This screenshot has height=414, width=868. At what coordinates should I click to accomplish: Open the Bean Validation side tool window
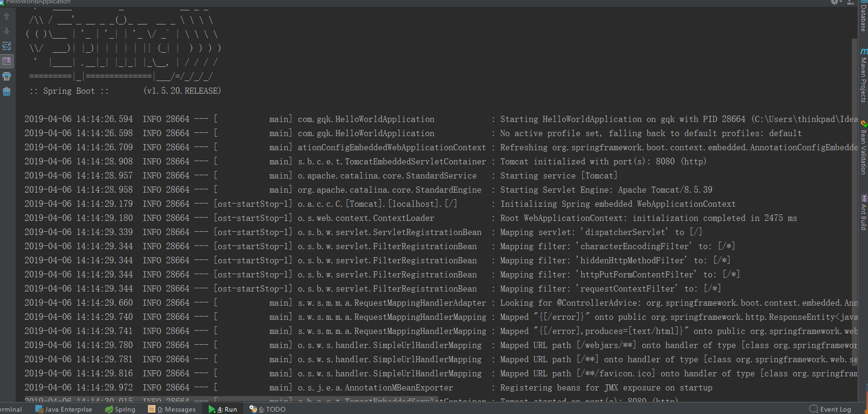[863, 148]
